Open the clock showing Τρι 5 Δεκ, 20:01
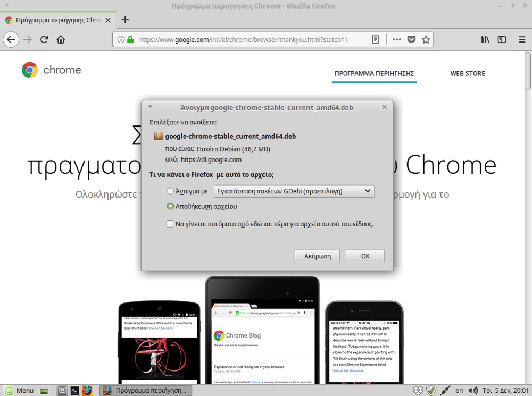Screen dimensions: 532x396 (x=505, y=391)
